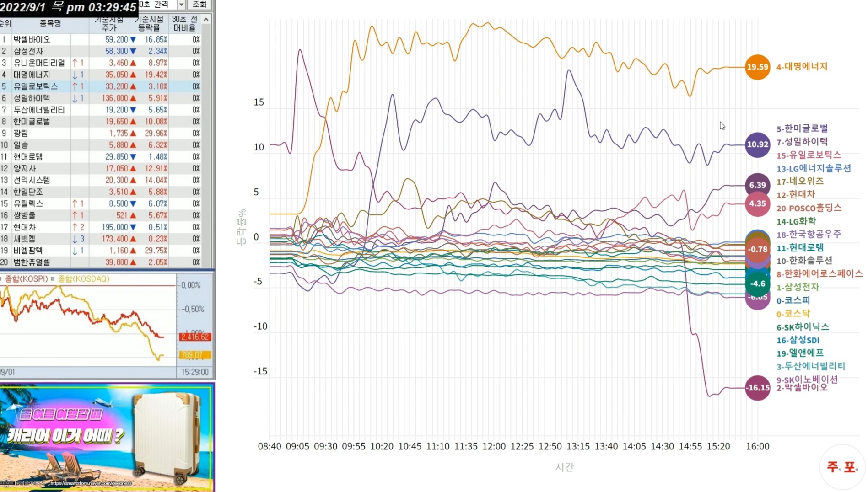Toggle 20-POSCO홀딩스 series label

pos(809,208)
